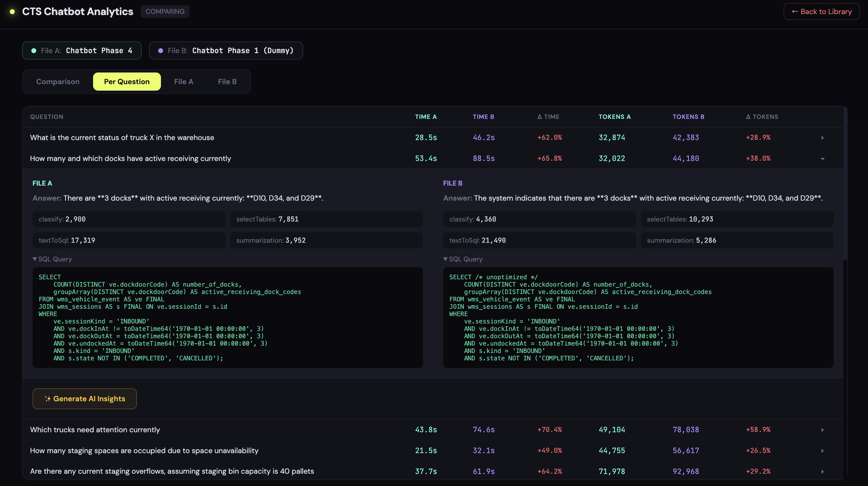Click the 32,874 Tokens A value
The width and height of the screenshot is (868, 486).
click(x=612, y=138)
